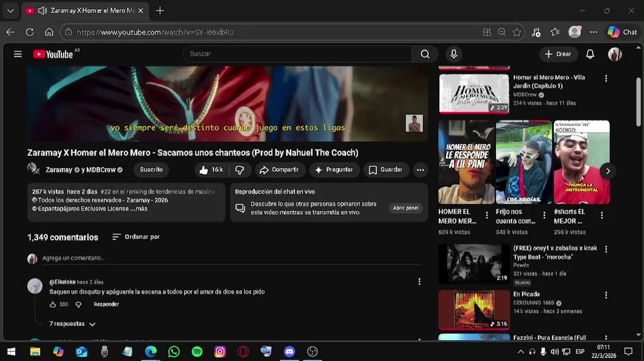644x361 pixels.
Task: Open the live chat replay with Abrir panel
Action: point(405,208)
